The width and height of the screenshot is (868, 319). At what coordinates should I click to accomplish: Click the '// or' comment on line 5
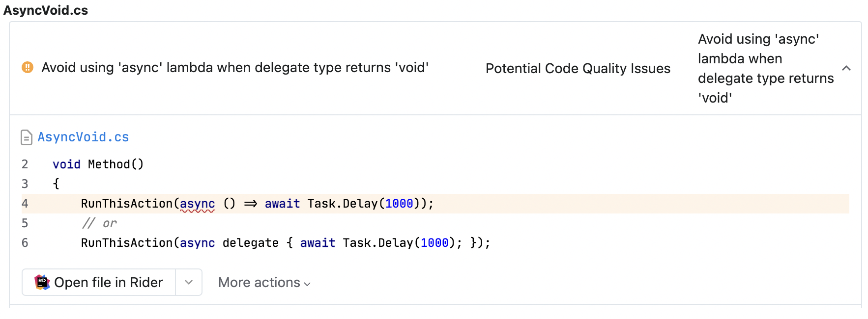pyautogui.click(x=99, y=223)
